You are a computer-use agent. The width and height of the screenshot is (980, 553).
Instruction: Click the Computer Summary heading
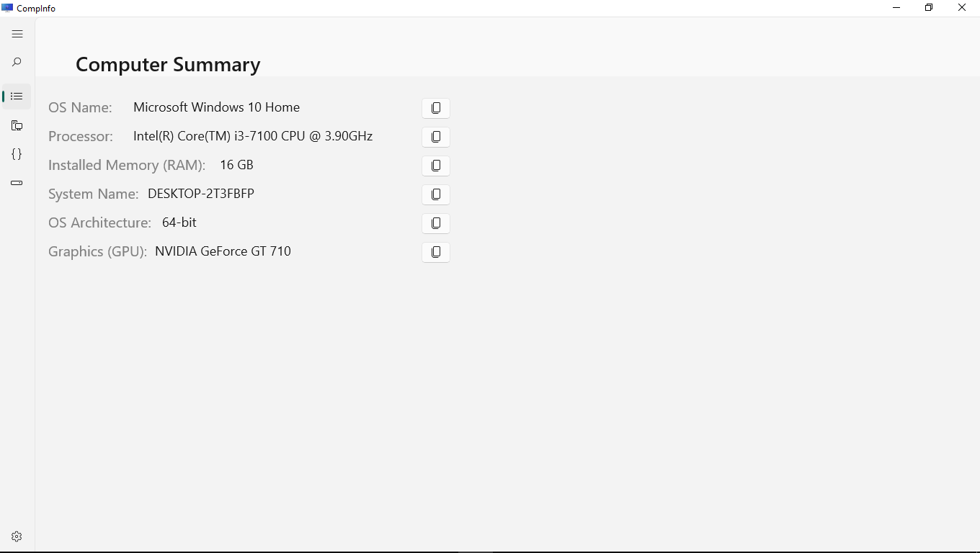(x=167, y=65)
